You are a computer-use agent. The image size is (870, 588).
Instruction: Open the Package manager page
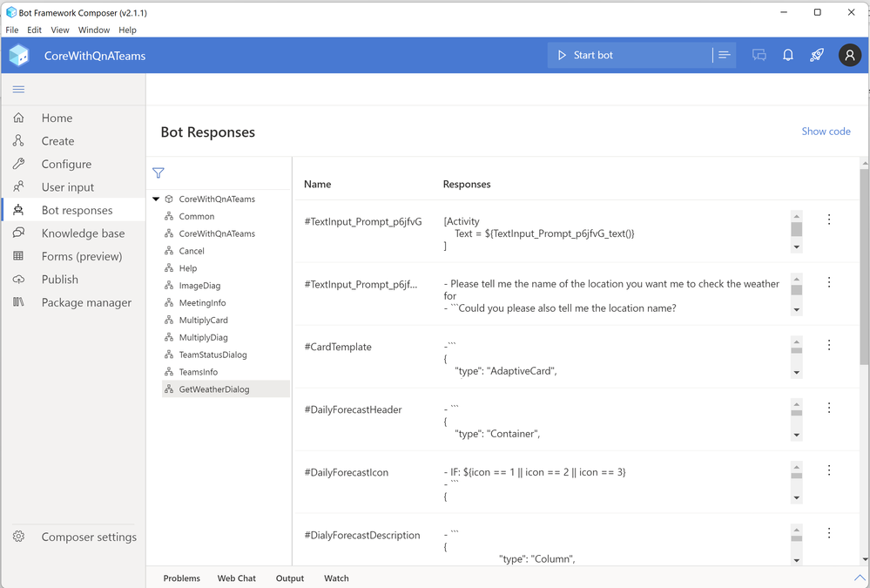tap(86, 302)
